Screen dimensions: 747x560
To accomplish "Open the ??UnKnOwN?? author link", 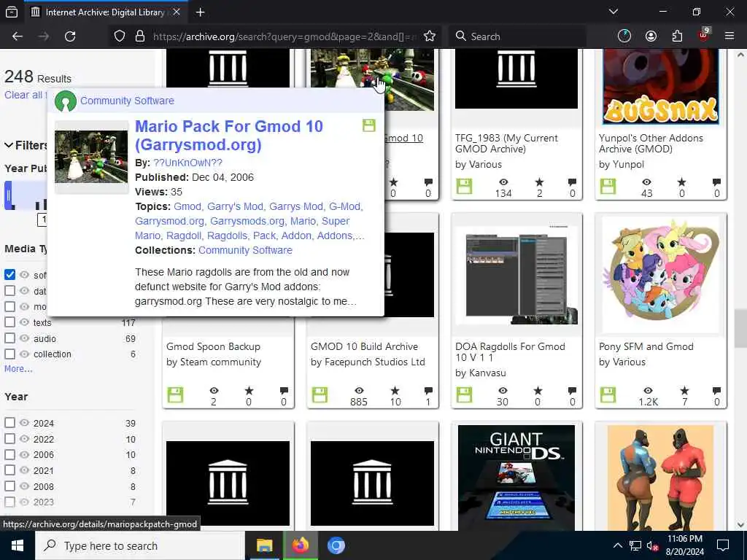I will tap(187, 163).
